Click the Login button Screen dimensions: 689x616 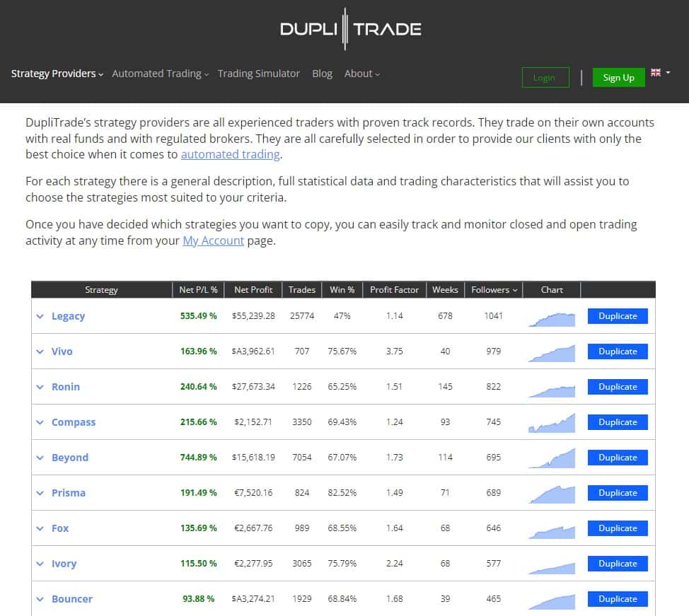pyautogui.click(x=545, y=78)
